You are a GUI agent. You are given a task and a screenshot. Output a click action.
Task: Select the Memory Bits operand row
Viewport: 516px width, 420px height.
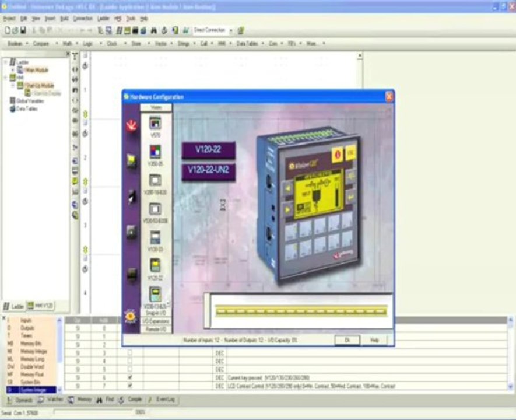point(31,344)
